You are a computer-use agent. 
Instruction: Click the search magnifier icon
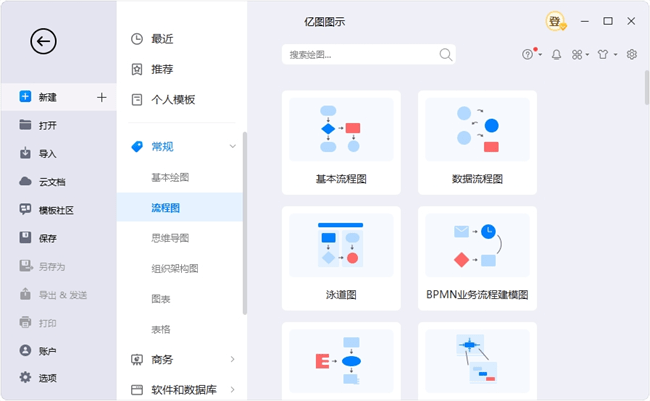point(445,54)
